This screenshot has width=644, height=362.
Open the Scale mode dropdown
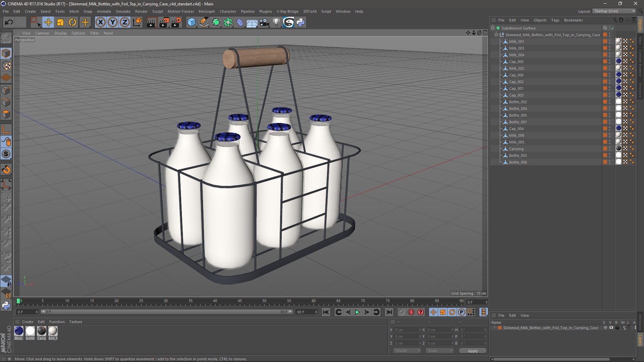coord(439,351)
